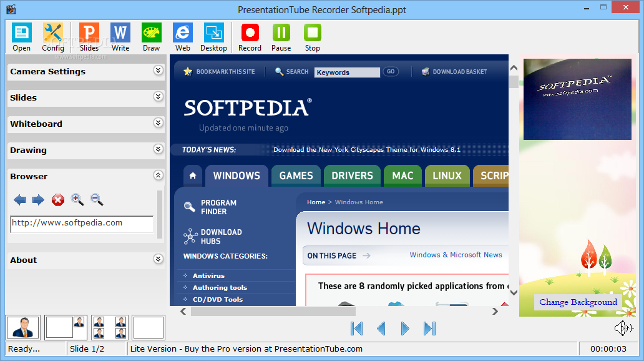Click the SOFTPEDIA logo on the page

tap(248, 107)
